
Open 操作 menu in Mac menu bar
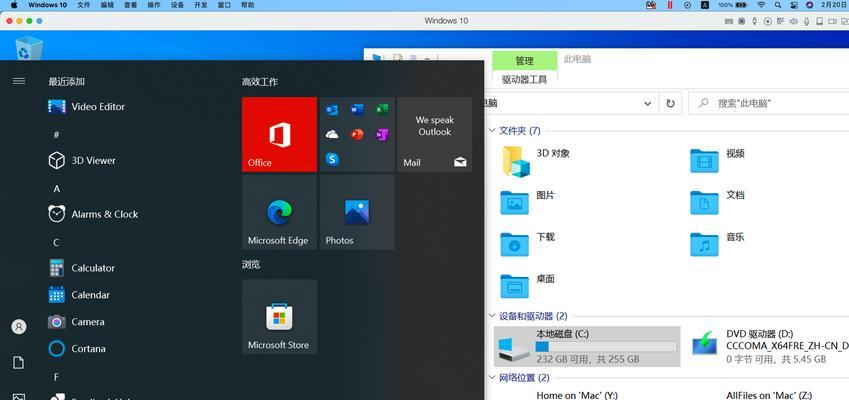pyautogui.click(x=154, y=5)
